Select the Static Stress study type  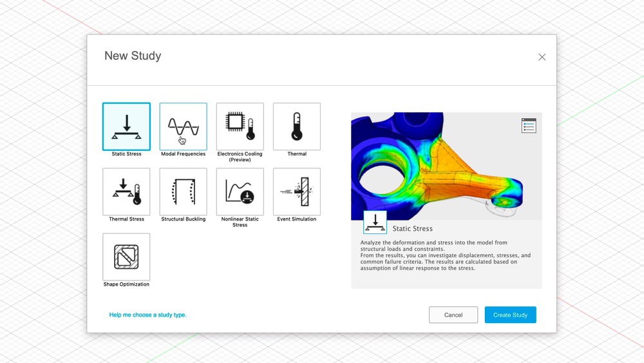[126, 126]
